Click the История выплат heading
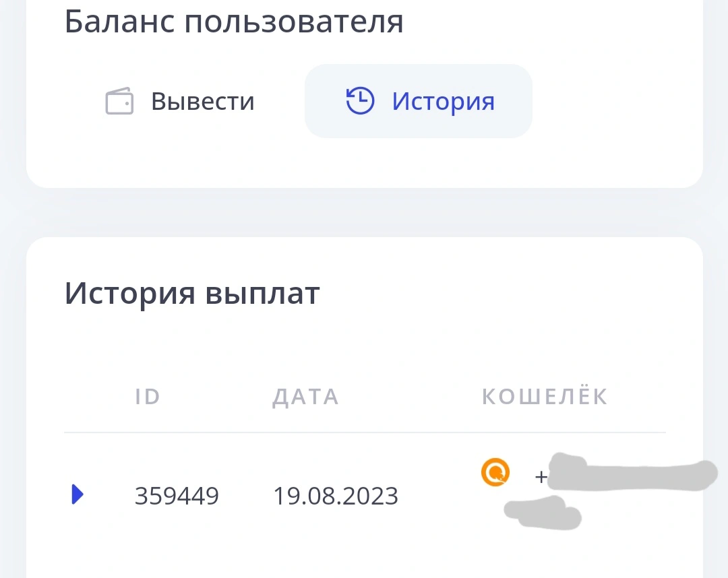The image size is (728, 578). click(191, 294)
